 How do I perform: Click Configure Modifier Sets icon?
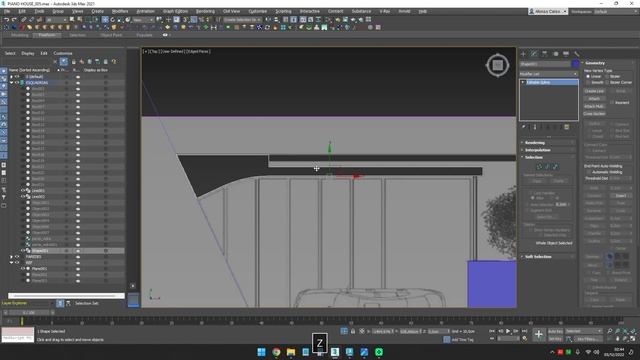click(567, 127)
